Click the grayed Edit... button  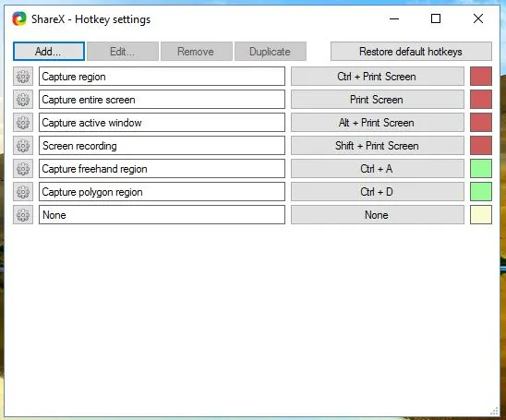(x=123, y=52)
